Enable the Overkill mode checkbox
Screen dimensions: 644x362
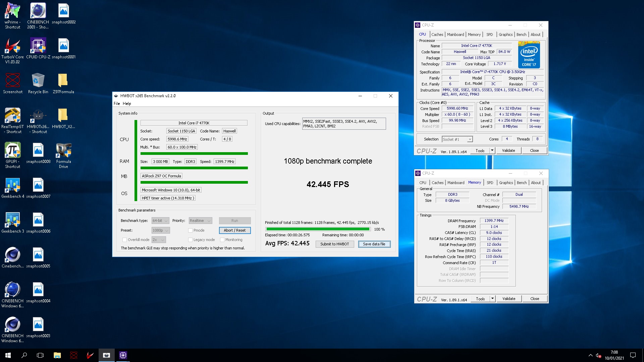pyautogui.click(x=124, y=240)
